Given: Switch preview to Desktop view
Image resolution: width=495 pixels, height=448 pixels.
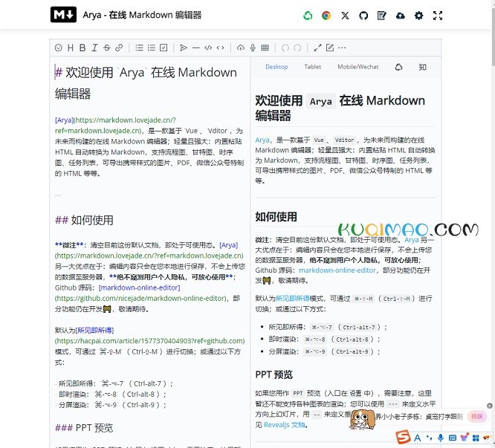Looking at the screenshot, I should [276, 67].
